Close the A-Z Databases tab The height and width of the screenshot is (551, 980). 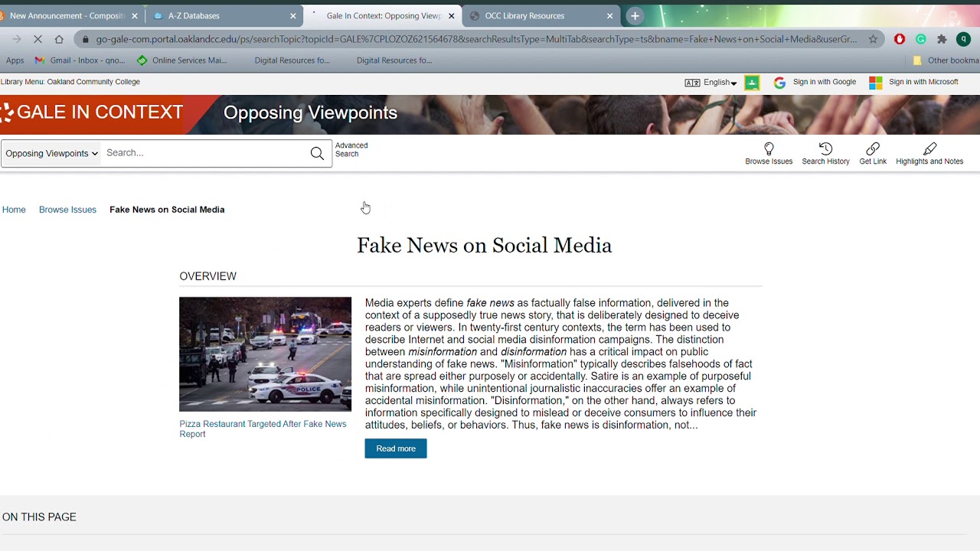click(292, 15)
